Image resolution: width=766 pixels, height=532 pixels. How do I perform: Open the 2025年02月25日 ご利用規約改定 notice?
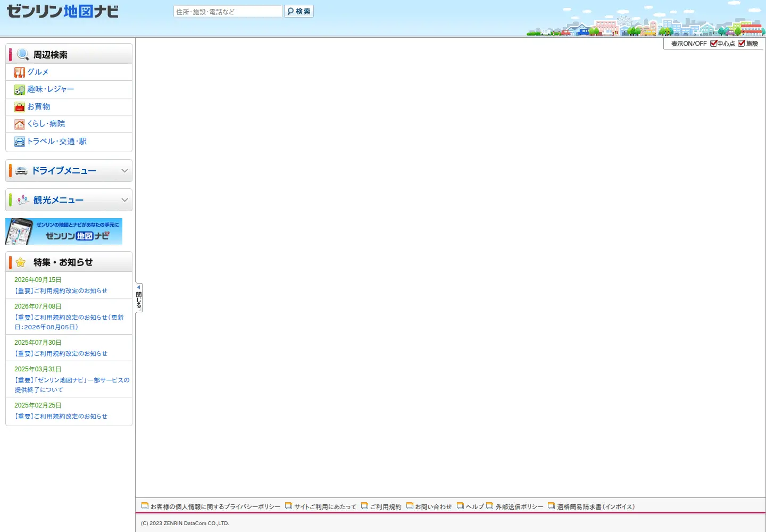(61, 417)
